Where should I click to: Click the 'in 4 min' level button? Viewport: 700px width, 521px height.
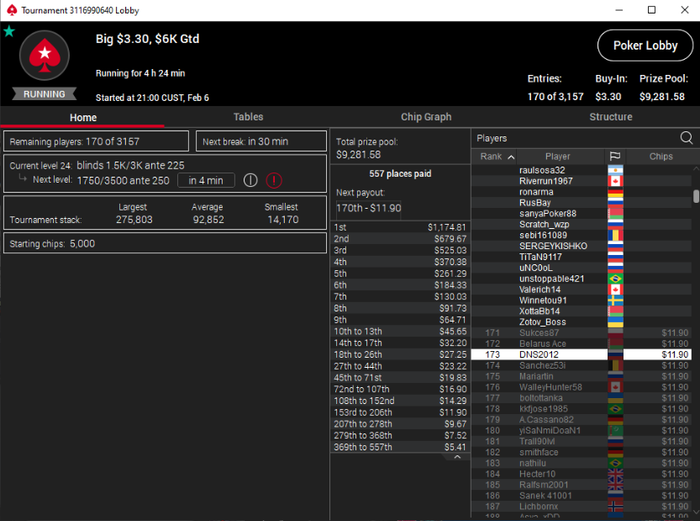[x=206, y=180]
